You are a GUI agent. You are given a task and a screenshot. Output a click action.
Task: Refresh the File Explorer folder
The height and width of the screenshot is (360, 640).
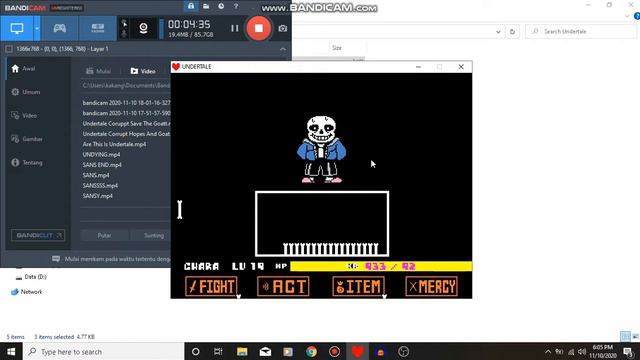pos(512,31)
